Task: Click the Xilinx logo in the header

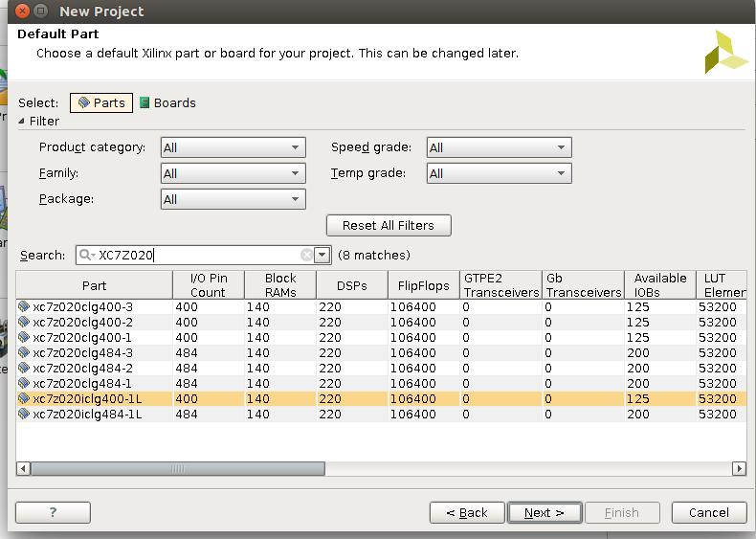Action: point(724,52)
